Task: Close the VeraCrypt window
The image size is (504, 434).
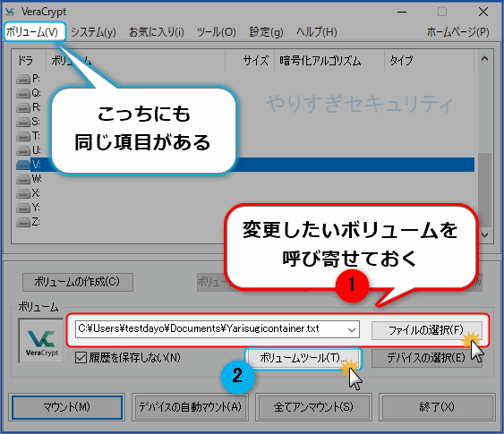Action: click(483, 12)
